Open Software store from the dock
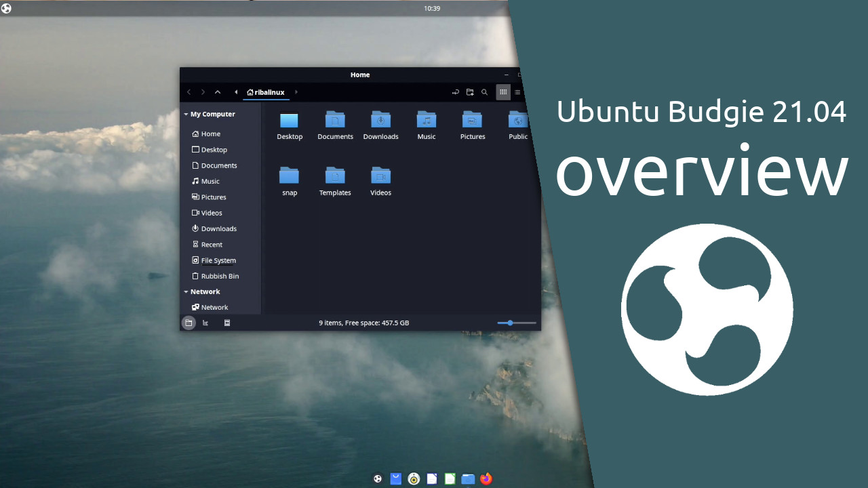Image resolution: width=868 pixels, height=488 pixels. click(x=396, y=479)
